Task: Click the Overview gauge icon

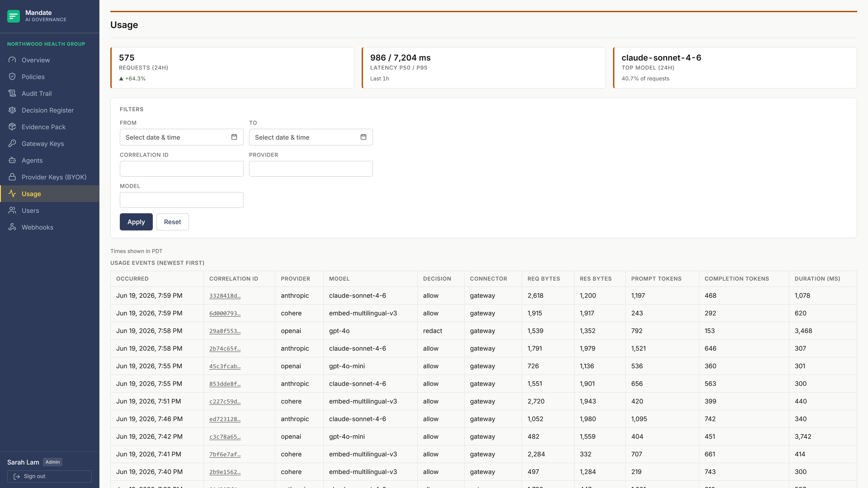Action: [12, 60]
